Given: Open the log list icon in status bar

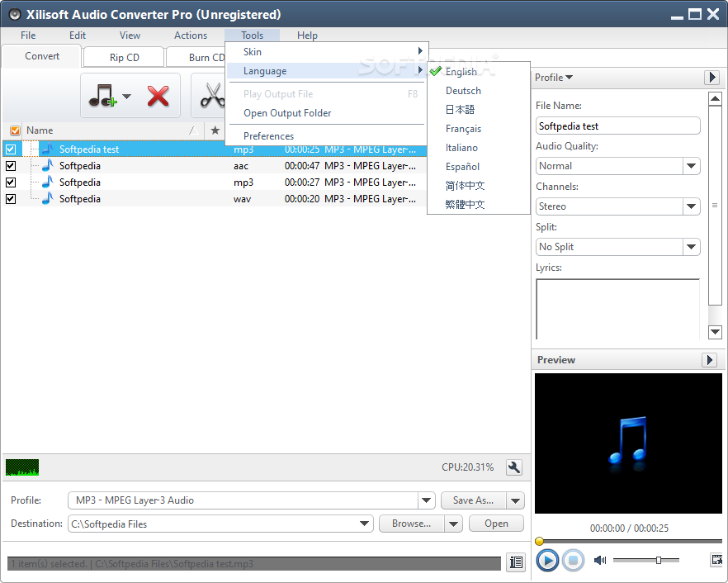Looking at the screenshot, I should 516,562.
